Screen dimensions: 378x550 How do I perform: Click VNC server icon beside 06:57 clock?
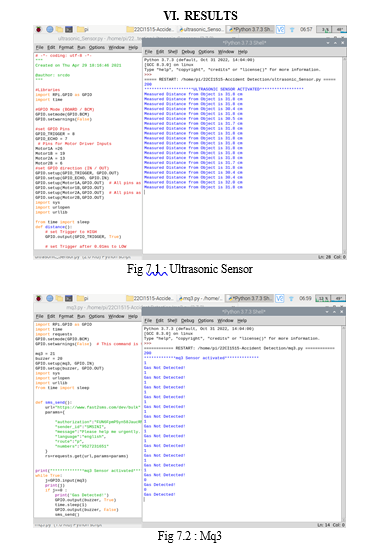click(280, 29)
